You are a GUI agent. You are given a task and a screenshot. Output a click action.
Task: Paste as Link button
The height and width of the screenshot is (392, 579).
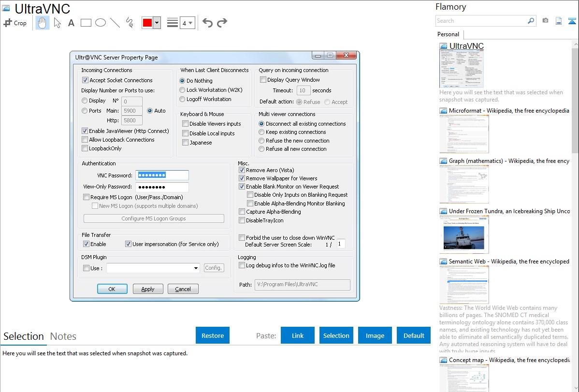(298, 335)
